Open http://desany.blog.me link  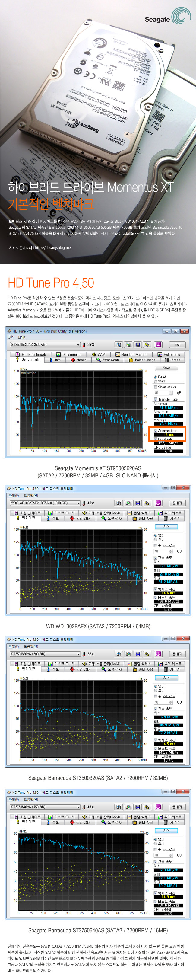click(x=53, y=248)
